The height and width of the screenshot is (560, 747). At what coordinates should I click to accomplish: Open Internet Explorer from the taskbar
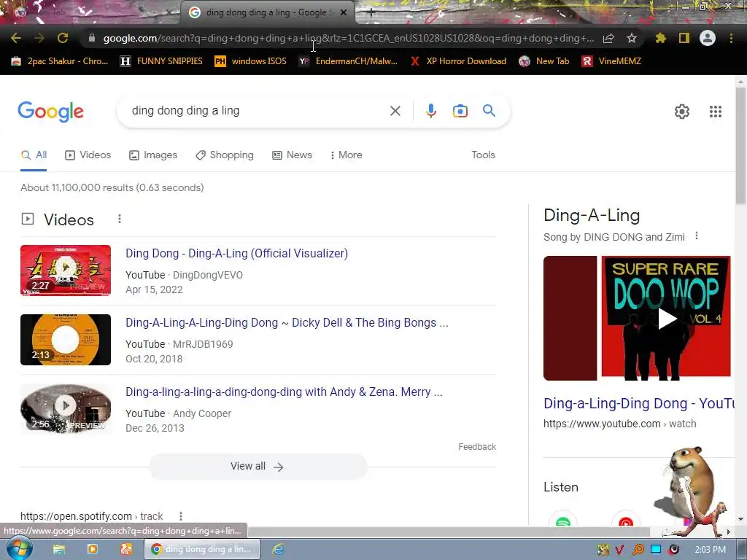point(278,550)
